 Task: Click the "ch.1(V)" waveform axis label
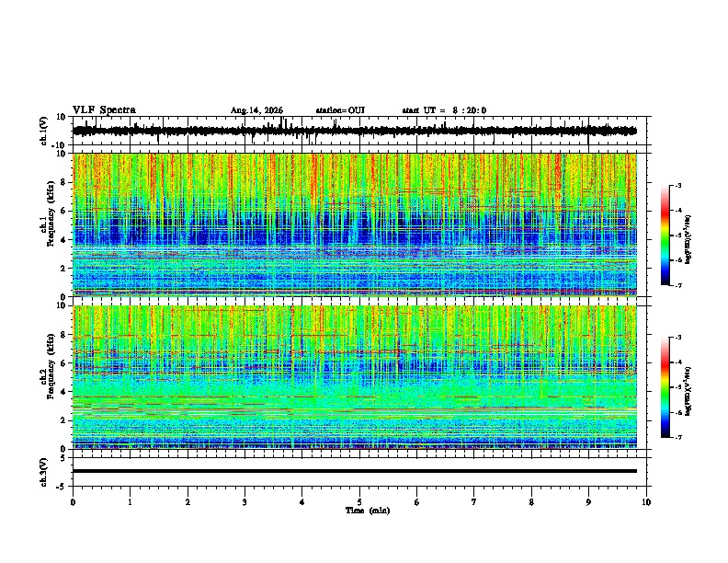tap(44, 131)
